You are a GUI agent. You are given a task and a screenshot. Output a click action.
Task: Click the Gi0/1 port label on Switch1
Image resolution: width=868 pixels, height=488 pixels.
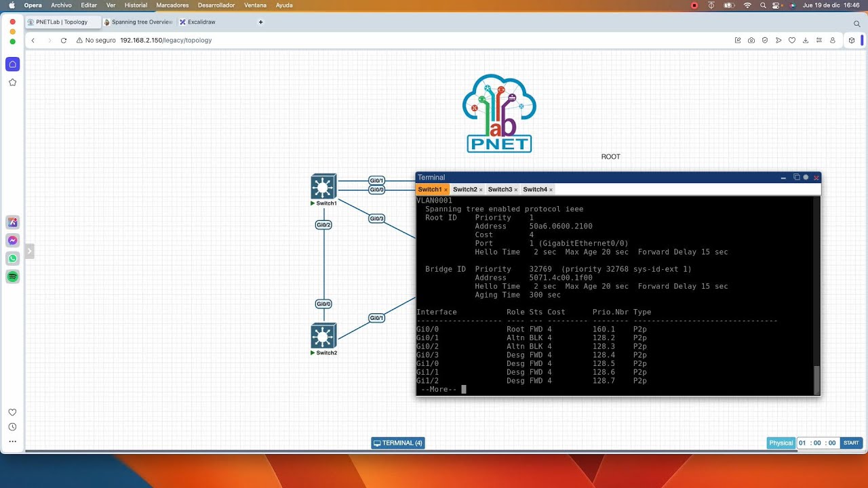coord(376,180)
